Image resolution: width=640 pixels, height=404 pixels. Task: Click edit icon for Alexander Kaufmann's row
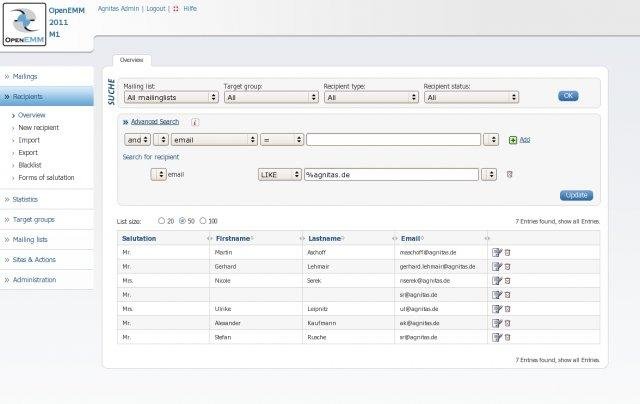click(x=496, y=324)
